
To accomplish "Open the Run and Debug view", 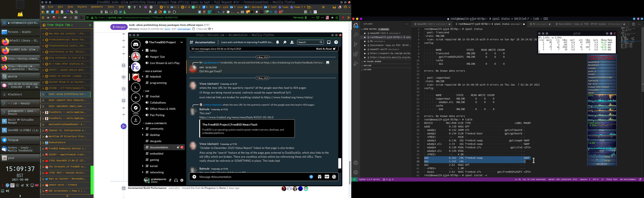I will 356,64.
